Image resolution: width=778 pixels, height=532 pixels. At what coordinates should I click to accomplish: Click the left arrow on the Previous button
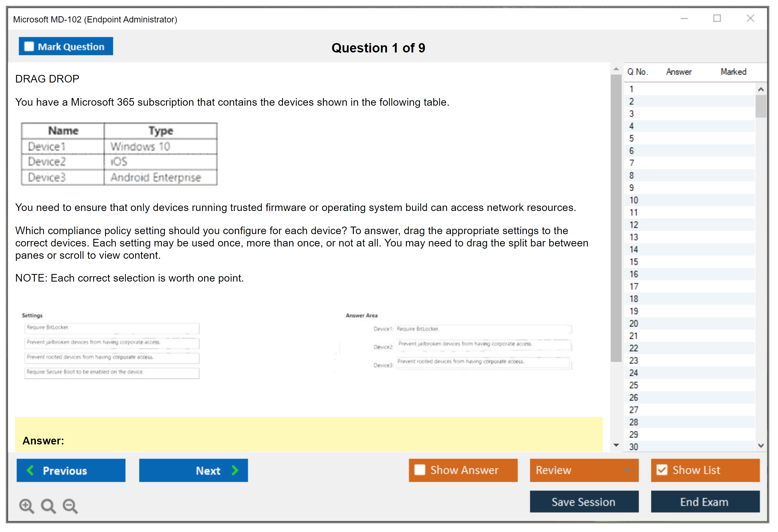click(x=30, y=470)
